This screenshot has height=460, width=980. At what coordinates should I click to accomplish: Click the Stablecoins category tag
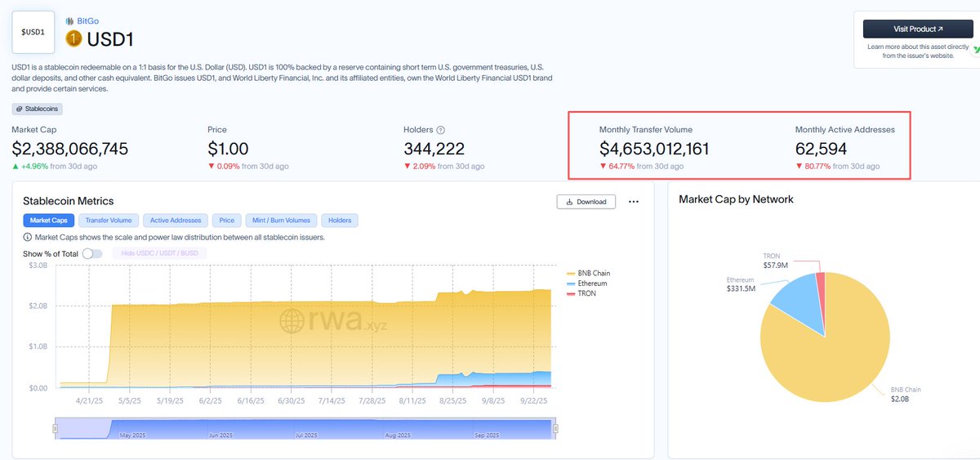point(38,109)
